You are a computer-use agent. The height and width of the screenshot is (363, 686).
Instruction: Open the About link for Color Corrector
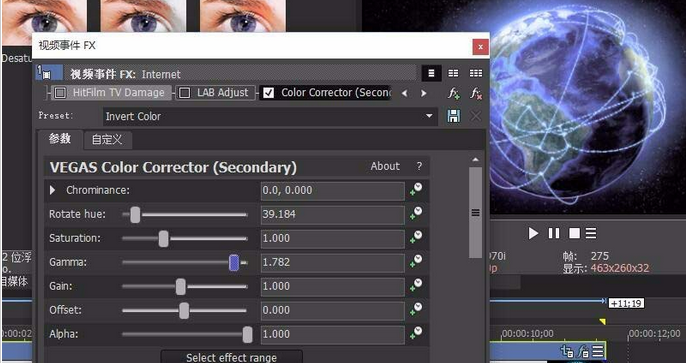pos(385,166)
